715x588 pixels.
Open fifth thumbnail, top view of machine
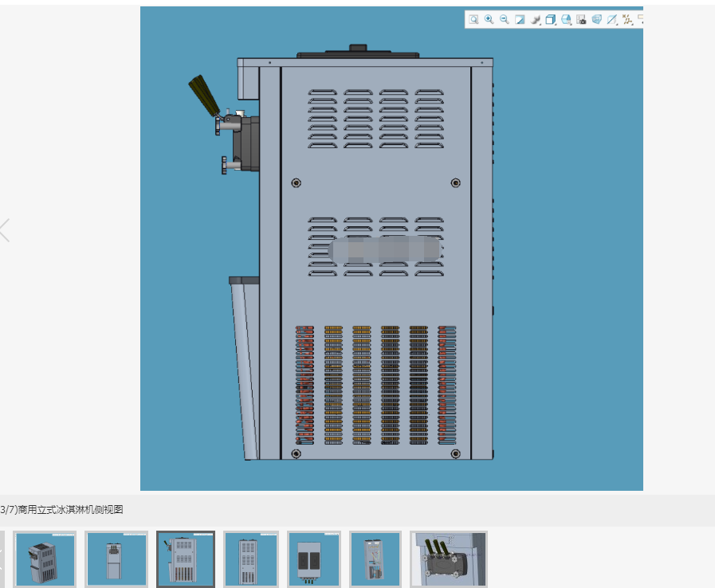(x=314, y=559)
